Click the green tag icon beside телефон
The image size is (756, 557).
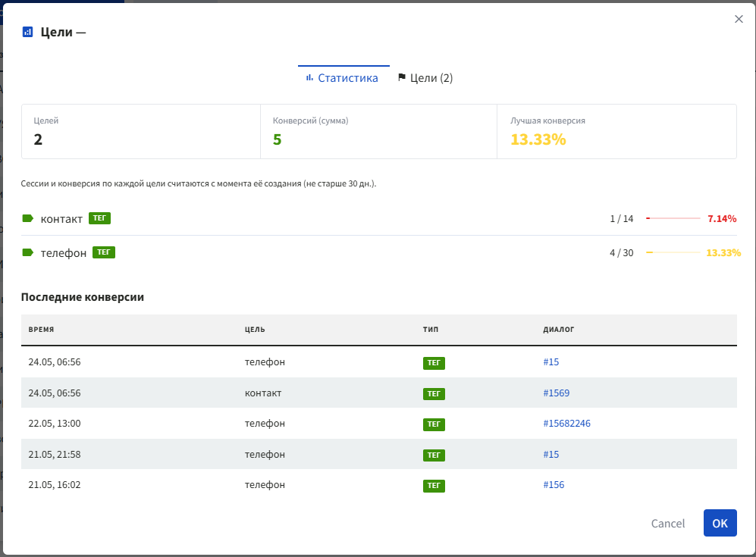(x=28, y=252)
